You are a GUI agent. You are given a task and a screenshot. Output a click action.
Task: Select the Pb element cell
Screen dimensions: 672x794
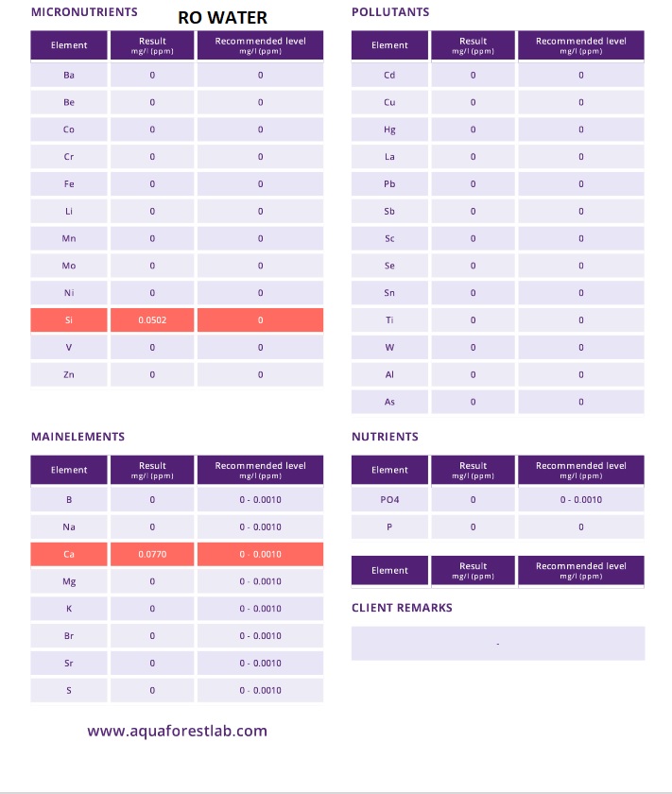click(x=389, y=184)
